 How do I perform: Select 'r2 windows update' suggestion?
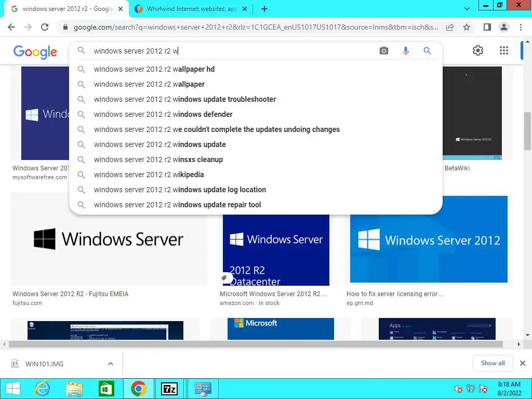tap(256, 144)
